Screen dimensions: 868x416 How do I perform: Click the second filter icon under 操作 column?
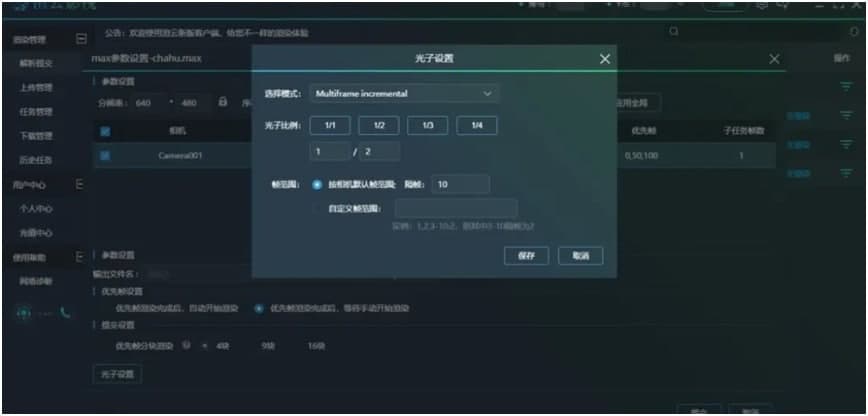click(846, 115)
